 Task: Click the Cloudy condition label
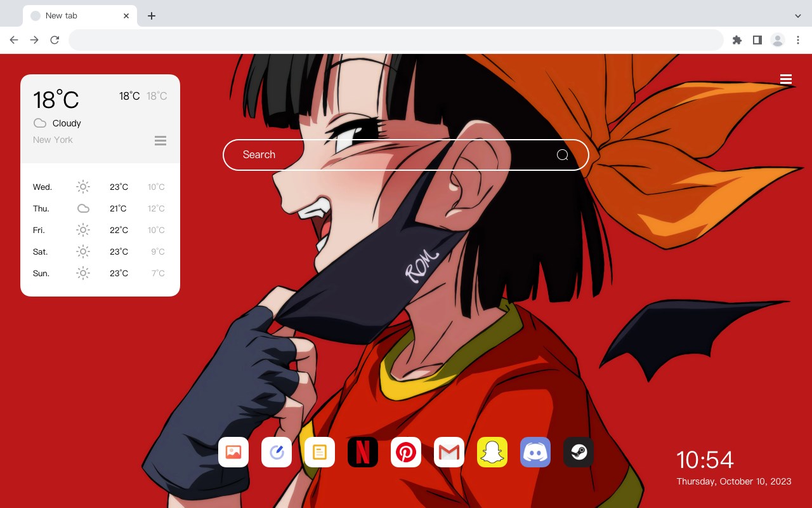pyautogui.click(x=67, y=123)
